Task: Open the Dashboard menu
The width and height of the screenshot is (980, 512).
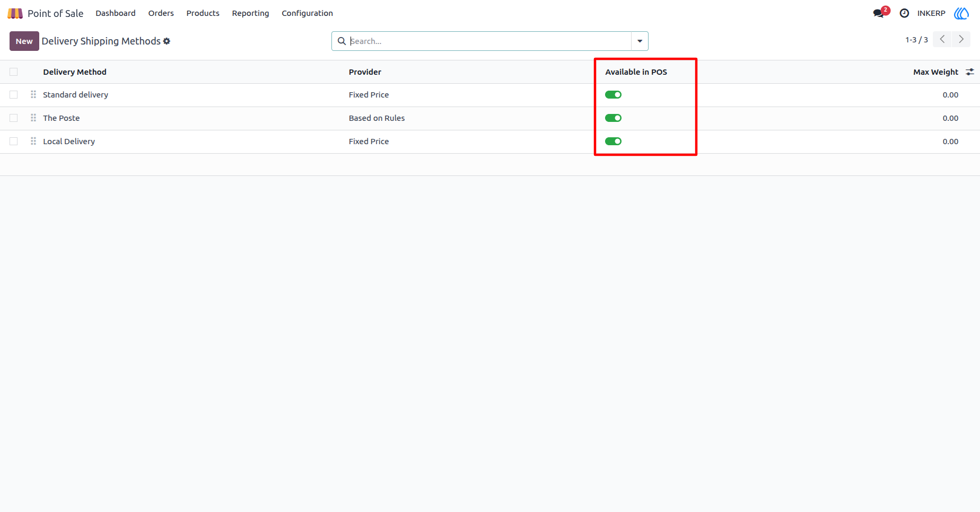Action: 116,13
